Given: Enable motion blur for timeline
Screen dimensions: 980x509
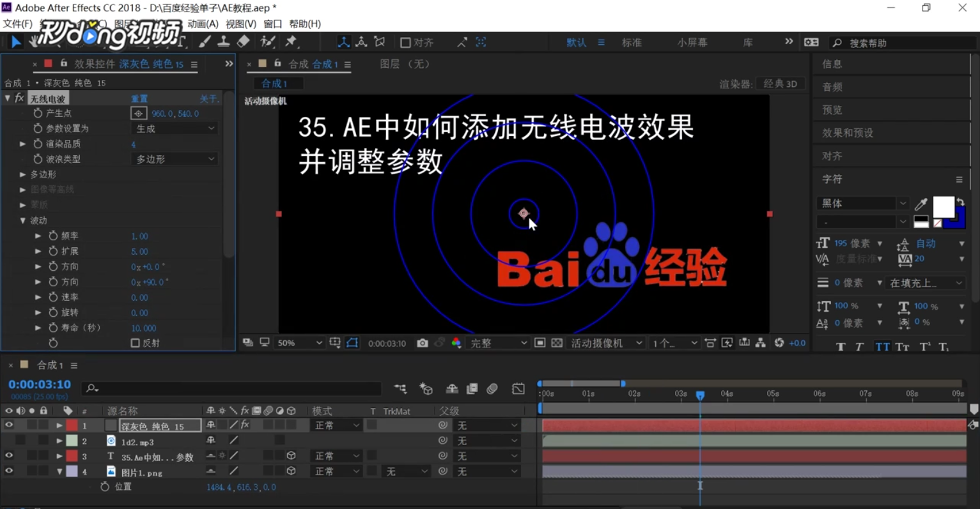Looking at the screenshot, I should point(492,388).
